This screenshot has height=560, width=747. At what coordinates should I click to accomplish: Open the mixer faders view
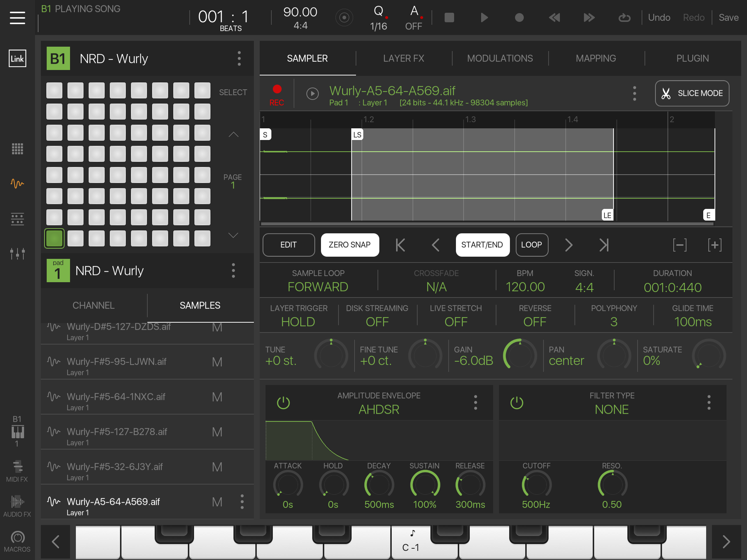click(x=18, y=253)
